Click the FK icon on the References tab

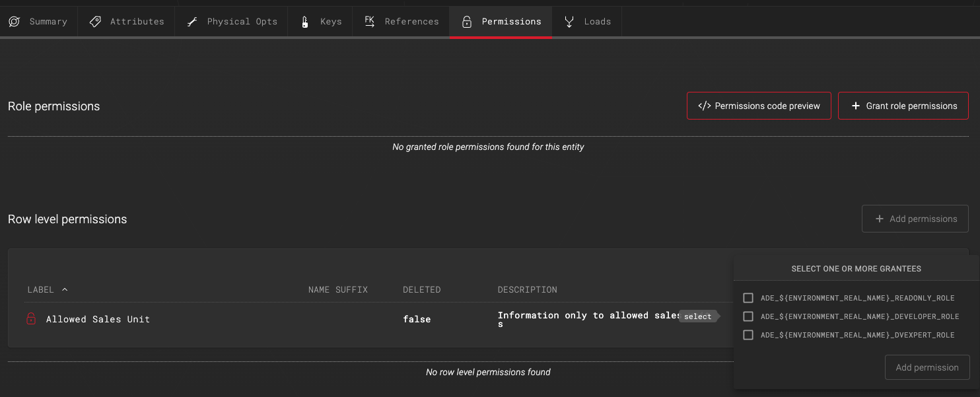[x=370, y=20]
